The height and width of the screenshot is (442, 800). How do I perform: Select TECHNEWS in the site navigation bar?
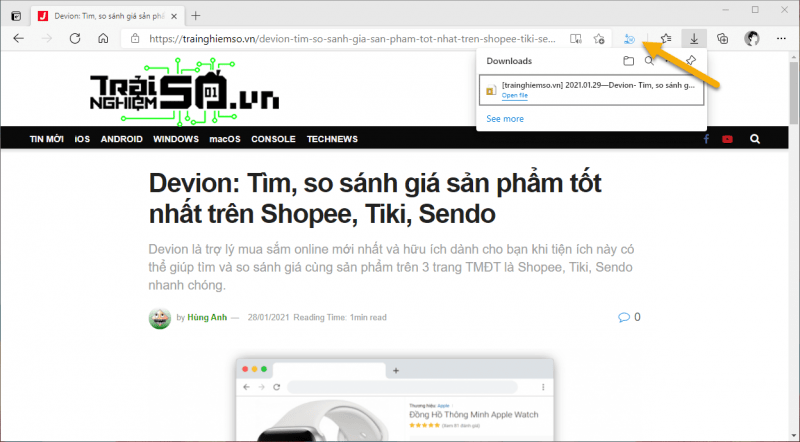(331, 139)
